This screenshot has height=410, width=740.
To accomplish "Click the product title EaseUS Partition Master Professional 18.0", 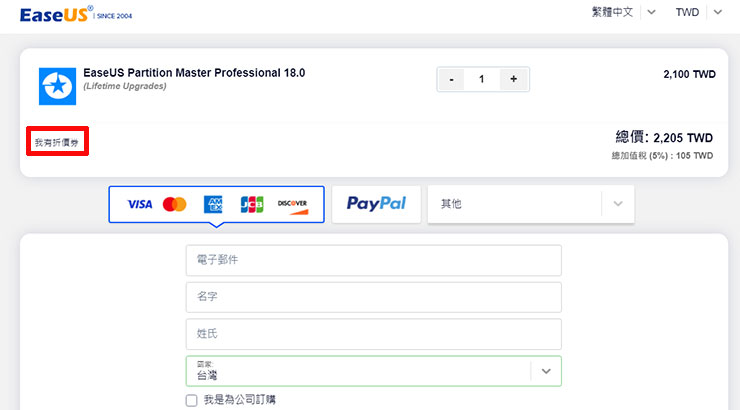I will click(194, 73).
